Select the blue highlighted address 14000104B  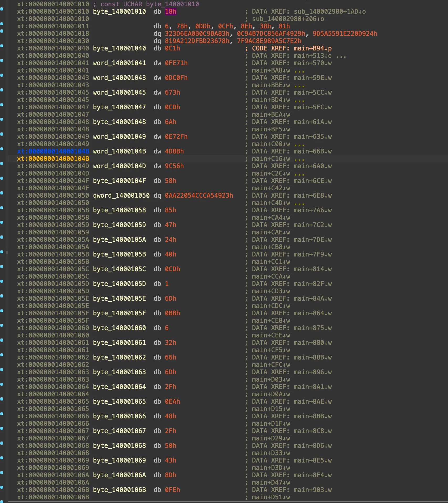(53, 151)
